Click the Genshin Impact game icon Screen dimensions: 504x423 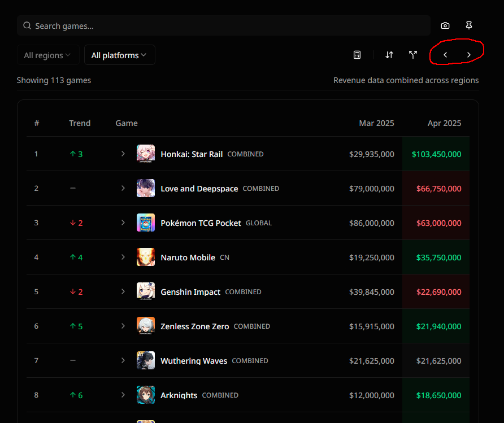146,291
